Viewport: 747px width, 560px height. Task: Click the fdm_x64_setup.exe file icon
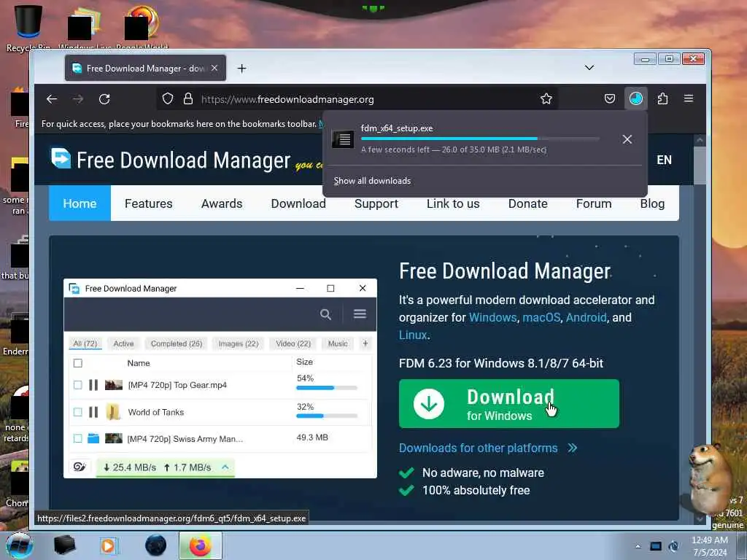coord(343,139)
